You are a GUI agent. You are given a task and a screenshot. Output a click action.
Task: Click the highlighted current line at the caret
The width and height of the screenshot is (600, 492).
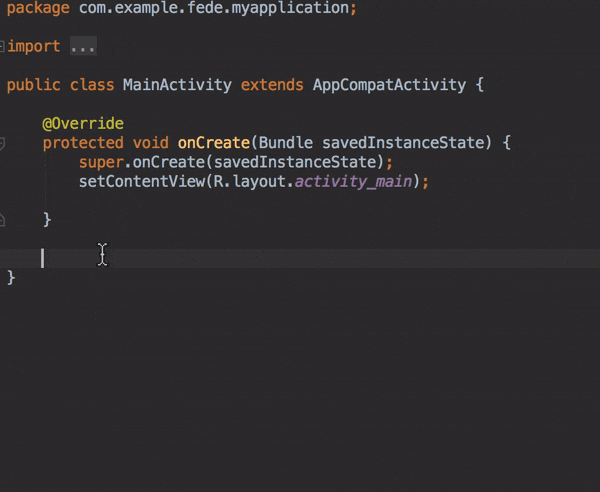[300, 258]
